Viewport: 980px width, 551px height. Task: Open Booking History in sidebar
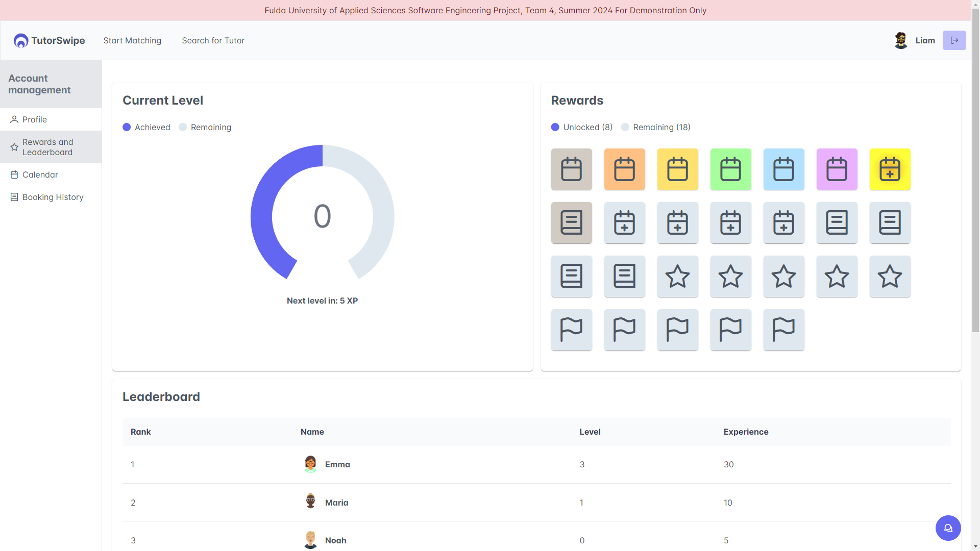click(x=53, y=197)
